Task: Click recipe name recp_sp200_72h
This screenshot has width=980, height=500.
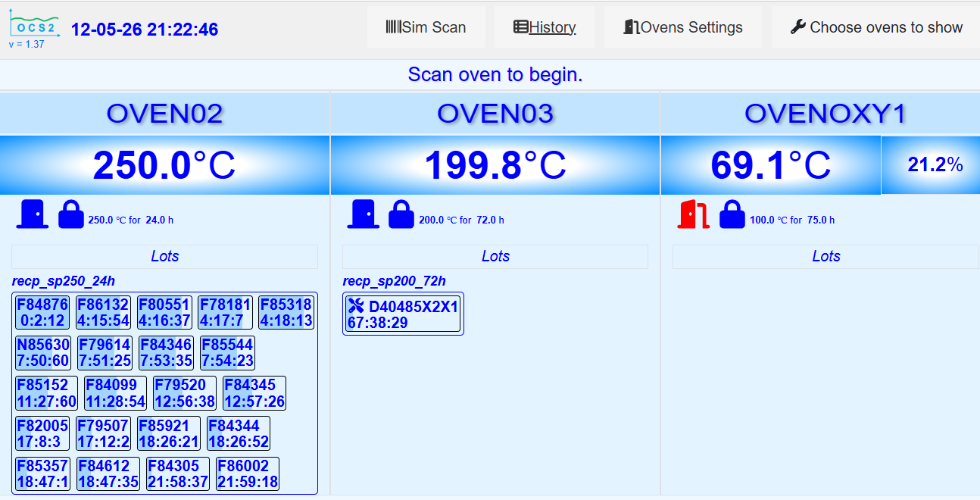Action: pos(394,281)
